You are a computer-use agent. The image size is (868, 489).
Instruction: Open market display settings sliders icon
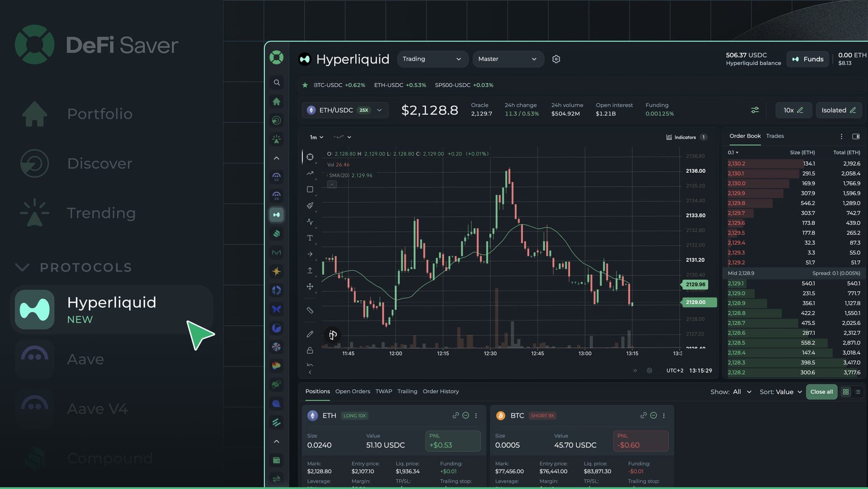(755, 110)
